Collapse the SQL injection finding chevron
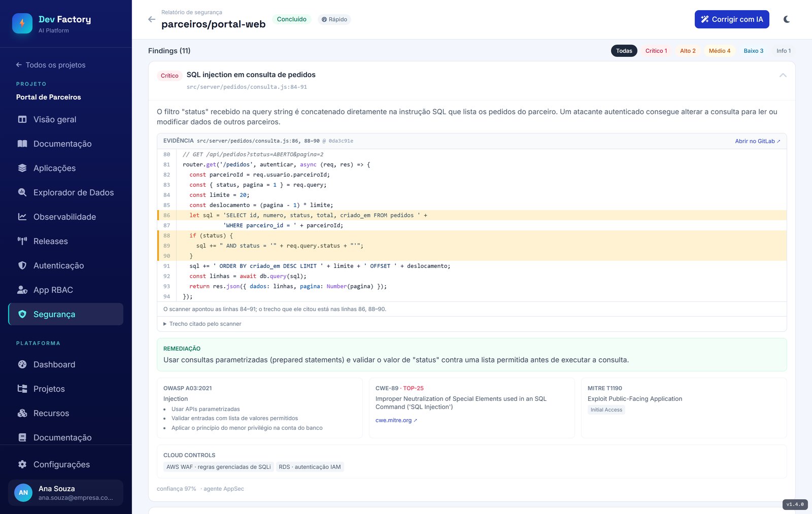The width and height of the screenshot is (812, 514). click(783, 75)
